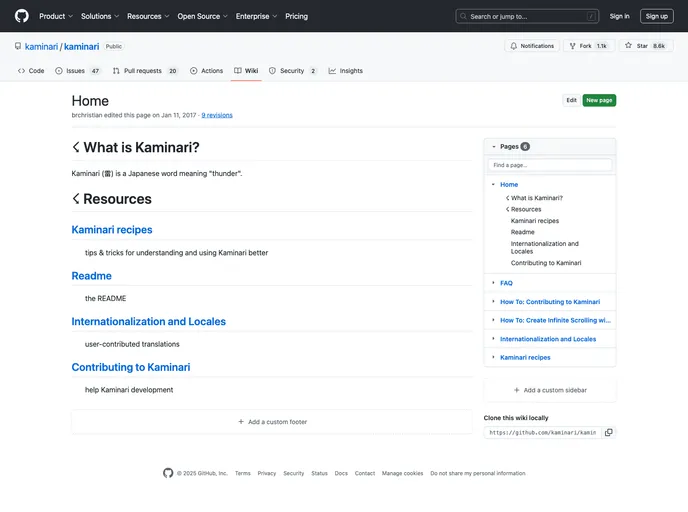Open the 9 revisions link

pos(217,115)
